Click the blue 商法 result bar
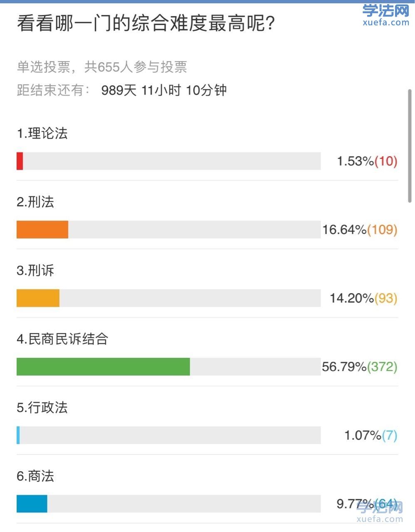This screenshot has width=415, height=532. [32, 504]
